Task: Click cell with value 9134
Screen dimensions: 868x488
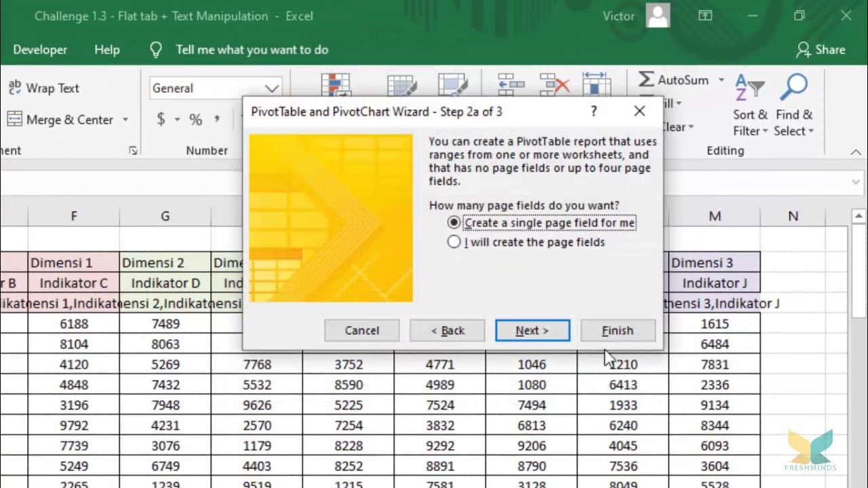Action: [x=715, y=405]
